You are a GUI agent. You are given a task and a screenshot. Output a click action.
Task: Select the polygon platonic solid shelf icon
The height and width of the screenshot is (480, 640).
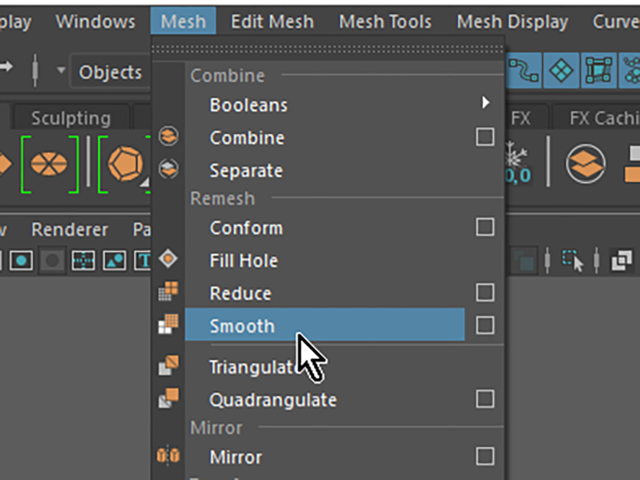coord(125,164)
